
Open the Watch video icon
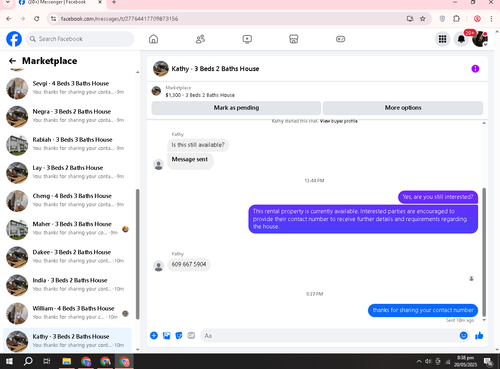pyautogui.click(x=247, y=39)
